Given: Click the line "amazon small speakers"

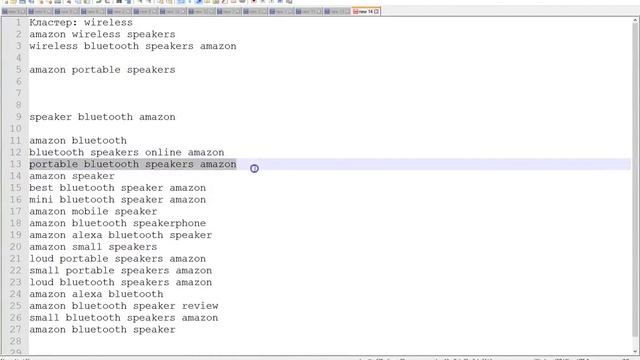Looking at the screenshot, I should tap(93, 247).
